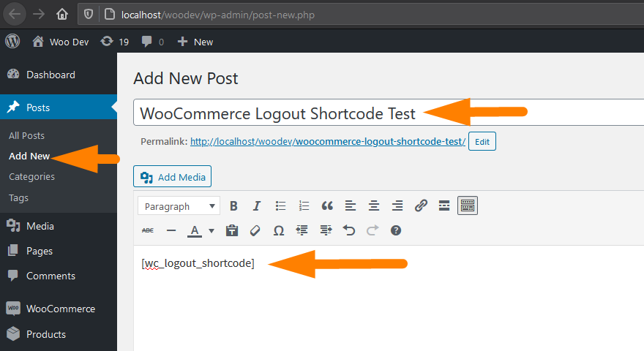Decrease the indent
Screen dimensions: 644x351
(x=302, y=231)
